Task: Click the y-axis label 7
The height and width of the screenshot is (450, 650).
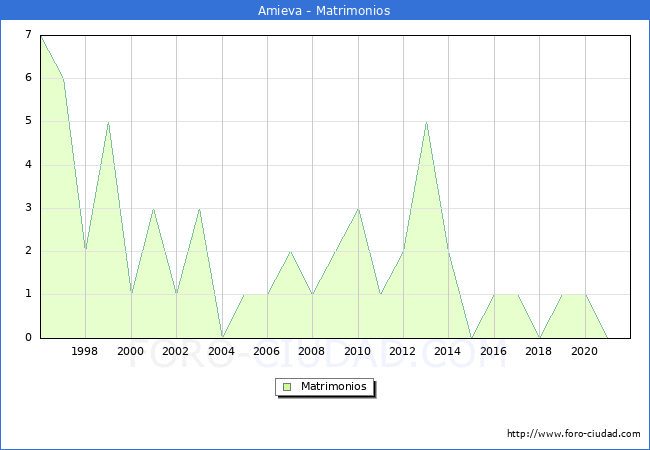Action: click(28, 34)
